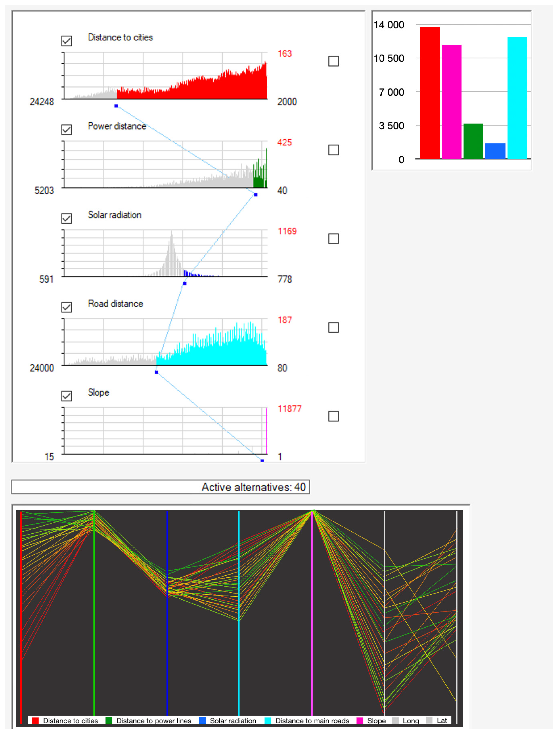This screenshot has height=737, width=560.
Task: Click the tall red bar in bar chart
Action: pyautogui.click(x=430, y=93)
